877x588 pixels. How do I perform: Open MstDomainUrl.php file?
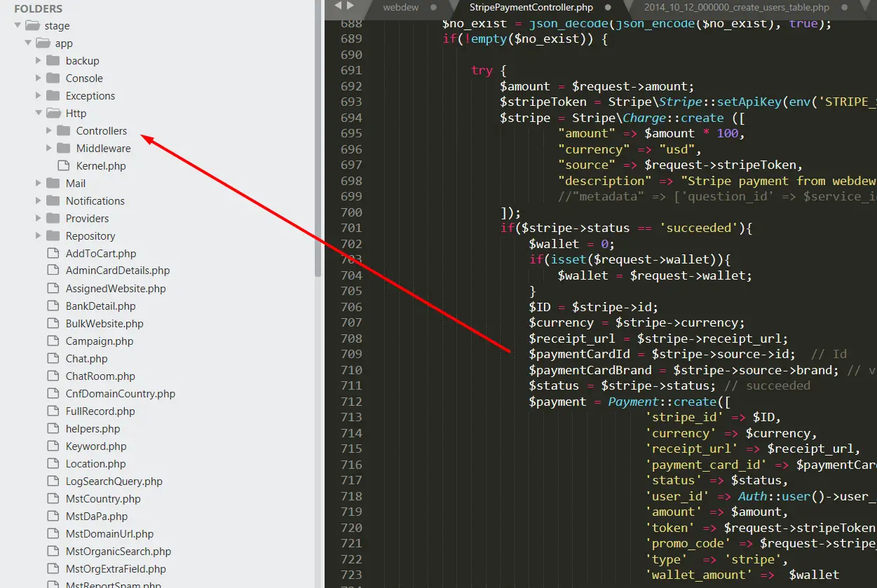[x=109, y=534]
